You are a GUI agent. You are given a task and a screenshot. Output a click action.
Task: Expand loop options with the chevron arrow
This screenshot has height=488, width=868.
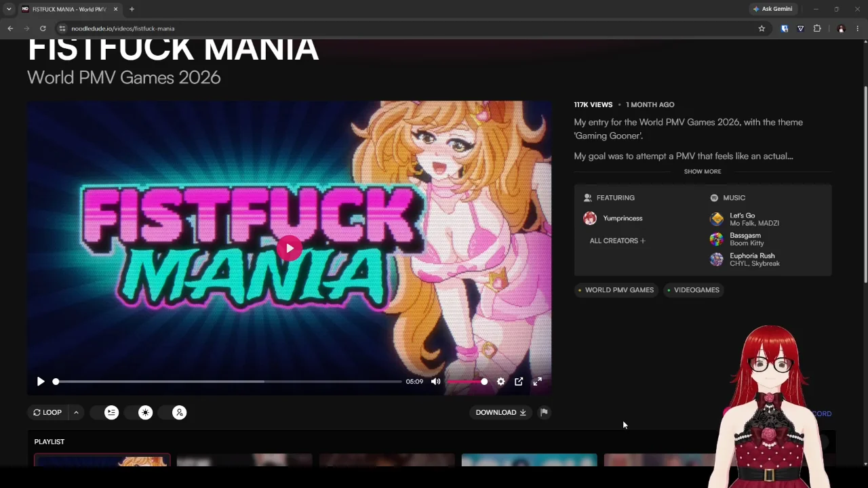(76, 412)
